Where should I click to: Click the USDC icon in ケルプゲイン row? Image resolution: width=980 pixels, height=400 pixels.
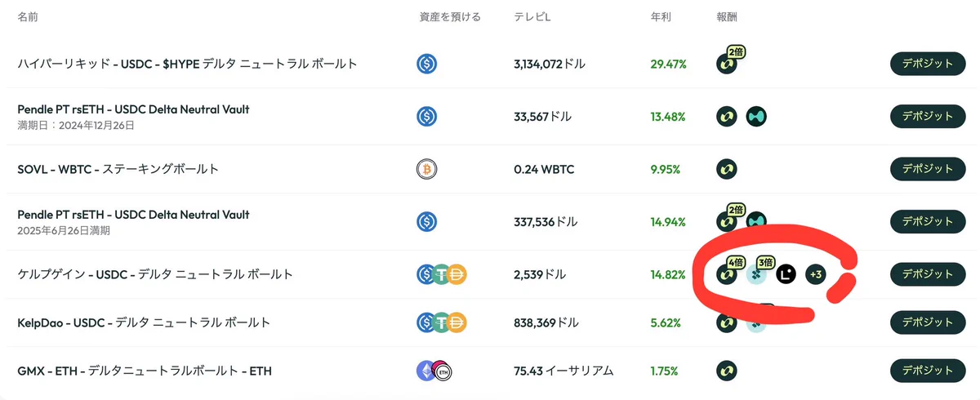[x=425, y=275]
